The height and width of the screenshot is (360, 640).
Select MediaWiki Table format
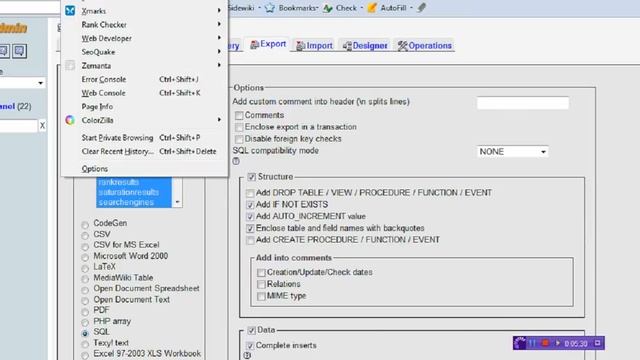pyautogui.click(x=85, y=279)
